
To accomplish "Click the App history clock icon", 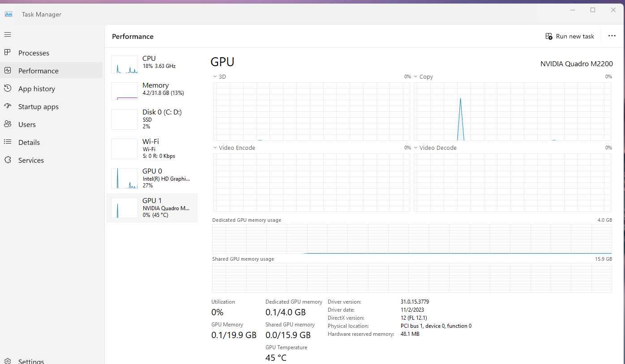I will coord(8,89).
